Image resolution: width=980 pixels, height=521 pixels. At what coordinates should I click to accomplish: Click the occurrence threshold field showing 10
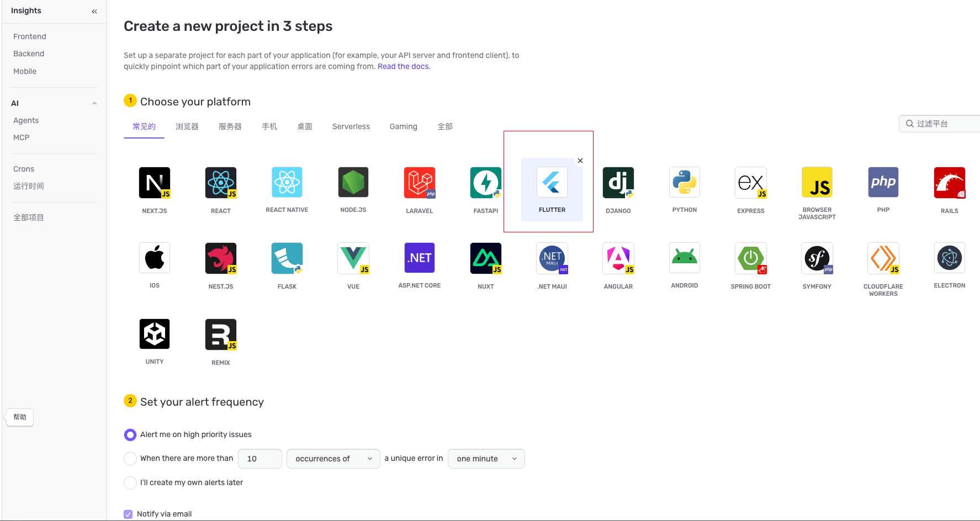[260, 459]
